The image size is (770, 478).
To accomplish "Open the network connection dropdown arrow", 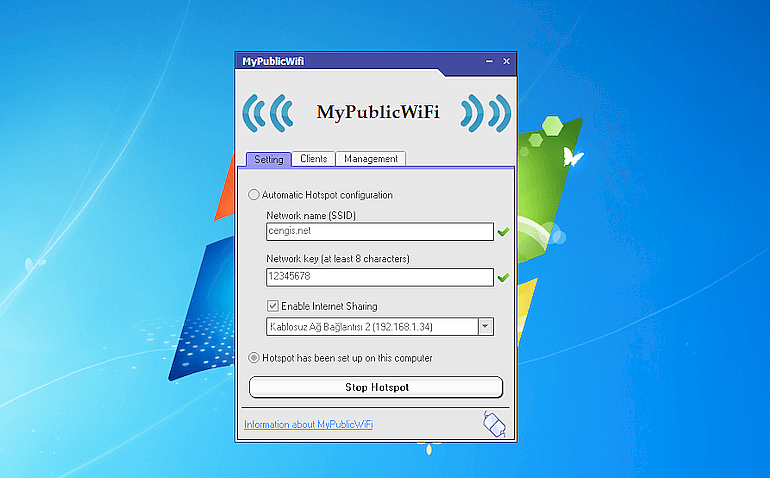I will (486, 326).
